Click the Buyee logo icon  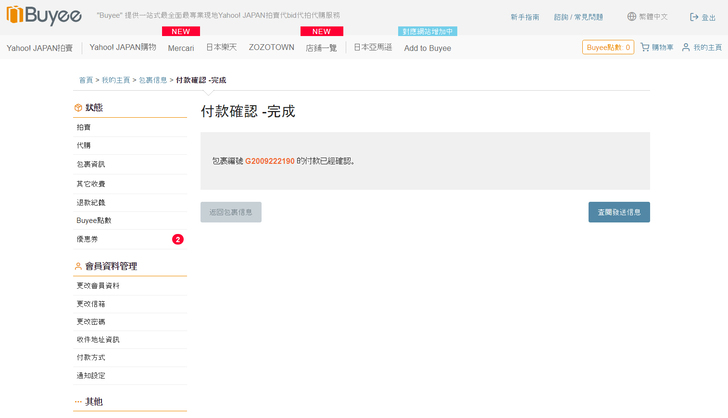coord(15,16)
